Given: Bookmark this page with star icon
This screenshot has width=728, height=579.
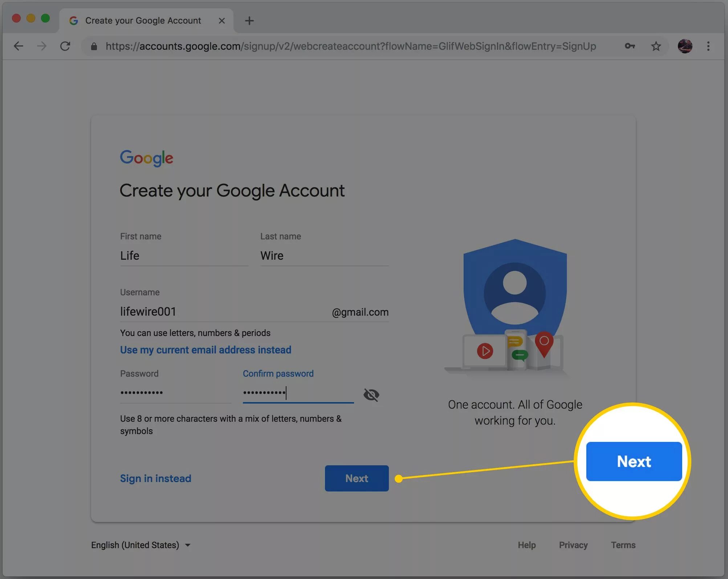Looking at the screenshot, I should [x=656, y=46].
